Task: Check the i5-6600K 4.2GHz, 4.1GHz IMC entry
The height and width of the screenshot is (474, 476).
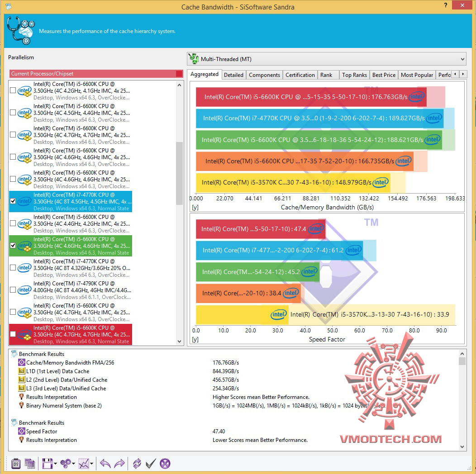Action: click(13, 90)
